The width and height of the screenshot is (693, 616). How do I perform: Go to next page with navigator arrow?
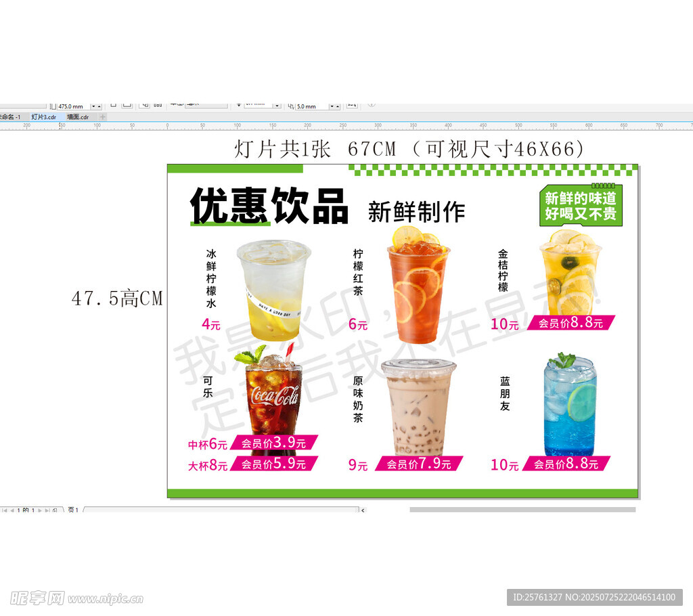(x=39, y=510)
